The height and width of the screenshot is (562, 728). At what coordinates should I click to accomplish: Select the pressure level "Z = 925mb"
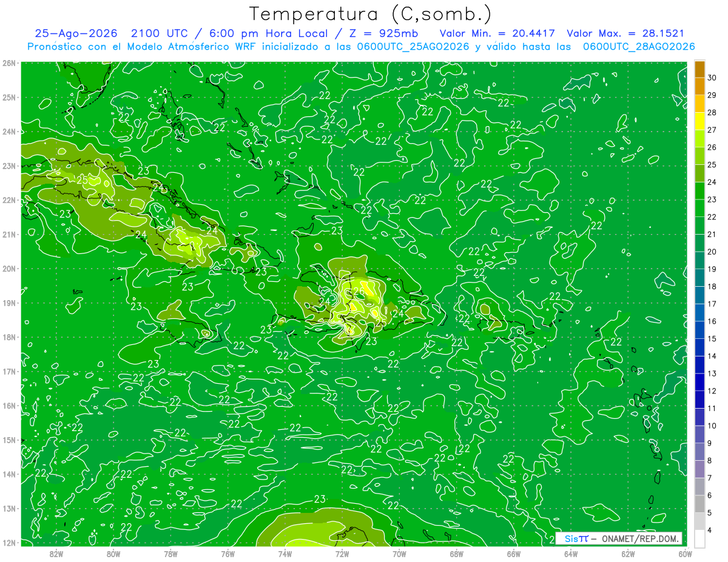click(x=383, y=33)
